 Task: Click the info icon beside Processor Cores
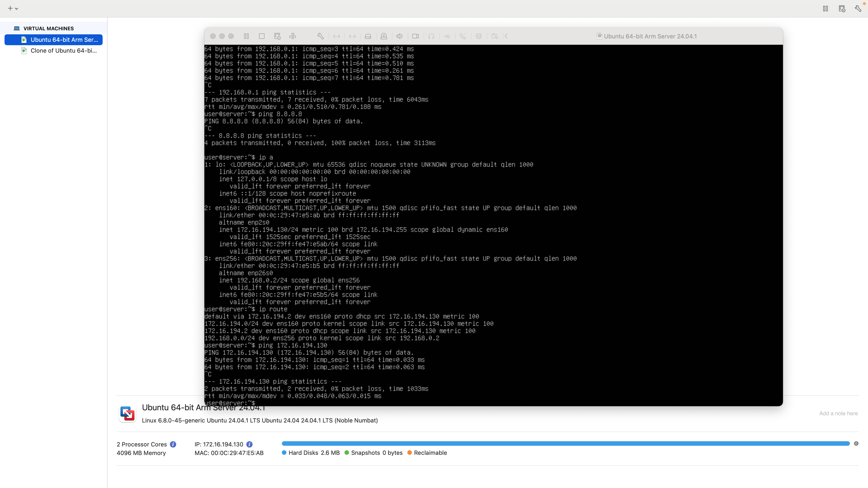pyautogui.click(x=173, y=444)
